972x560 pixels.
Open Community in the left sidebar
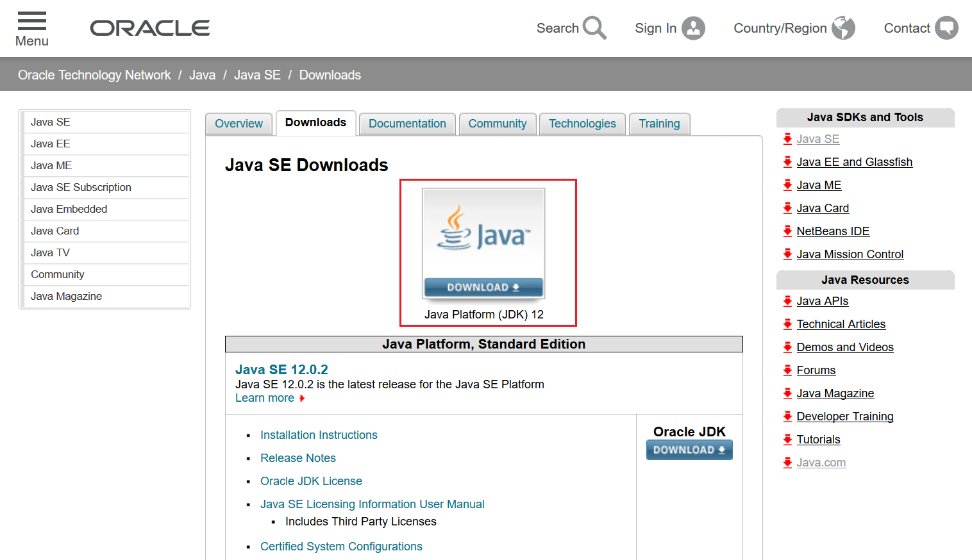(x=105, y=274)
